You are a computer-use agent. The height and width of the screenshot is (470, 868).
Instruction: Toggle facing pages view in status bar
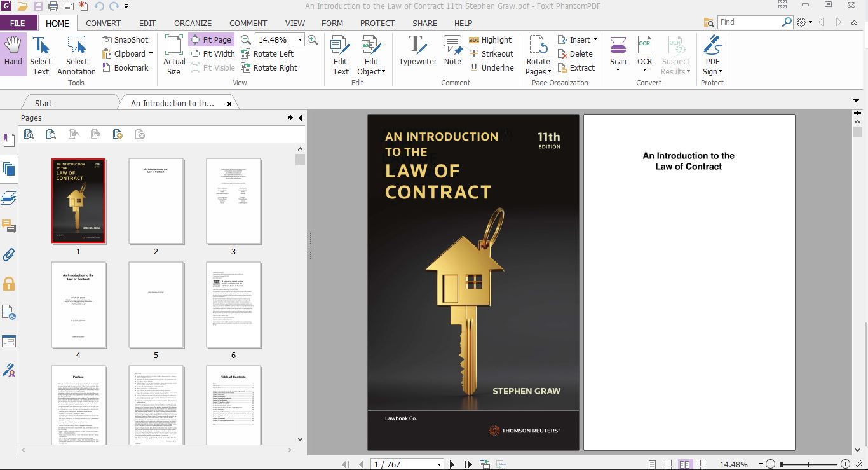coord(684,464)
